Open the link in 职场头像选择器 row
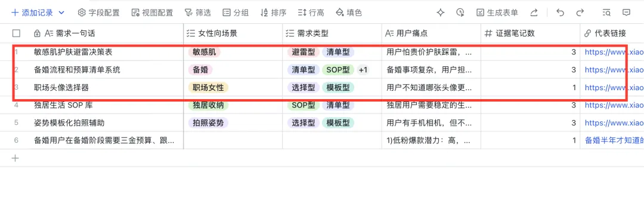The image size is (644, 224). pyautogui.click(x=614, y=87)
